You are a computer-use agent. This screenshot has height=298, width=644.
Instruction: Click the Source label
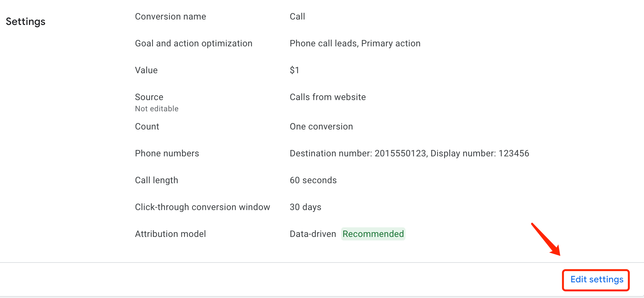[149, 97]
